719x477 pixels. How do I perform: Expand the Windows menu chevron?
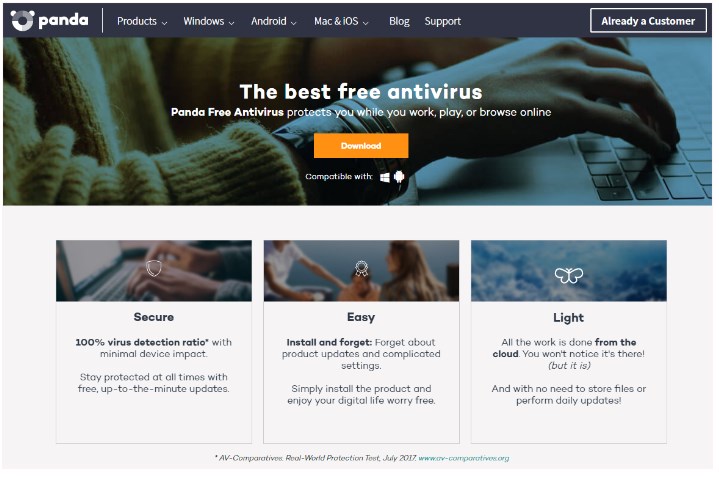click(232, 22)
